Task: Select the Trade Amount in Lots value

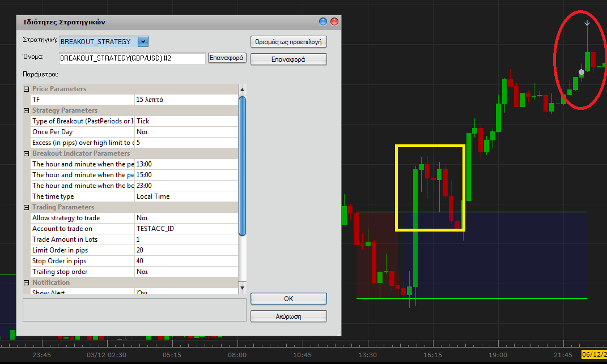Action: pos(186,239)
